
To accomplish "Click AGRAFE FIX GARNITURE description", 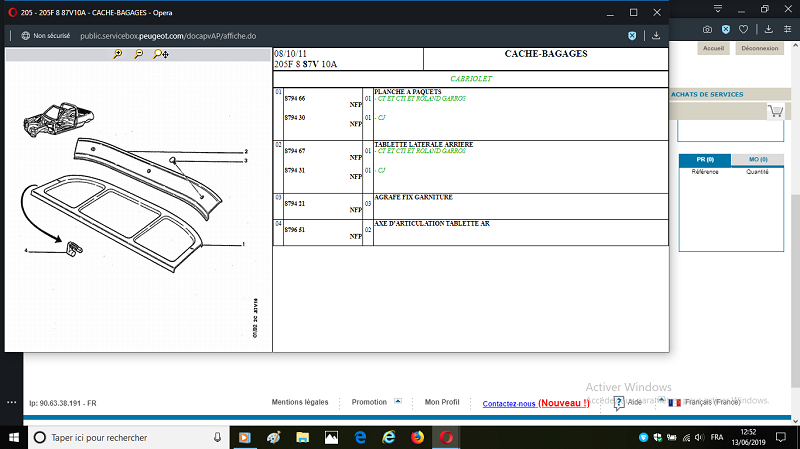I will point(413,197).
